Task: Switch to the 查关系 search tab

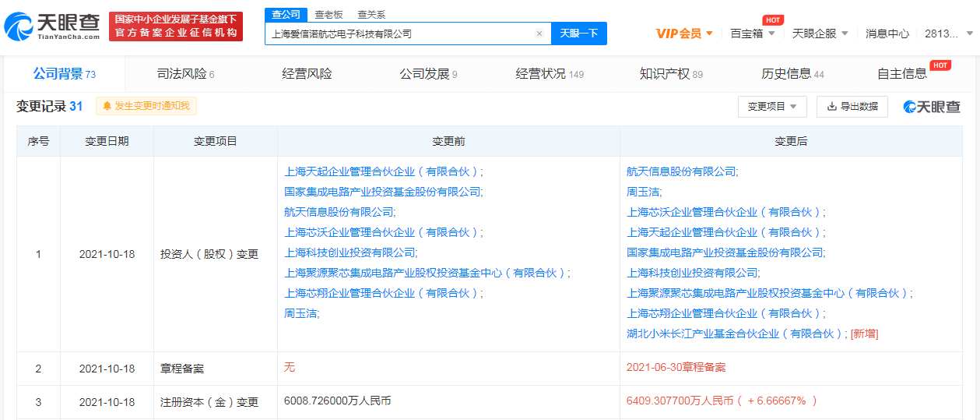Action: coord(371,14)
